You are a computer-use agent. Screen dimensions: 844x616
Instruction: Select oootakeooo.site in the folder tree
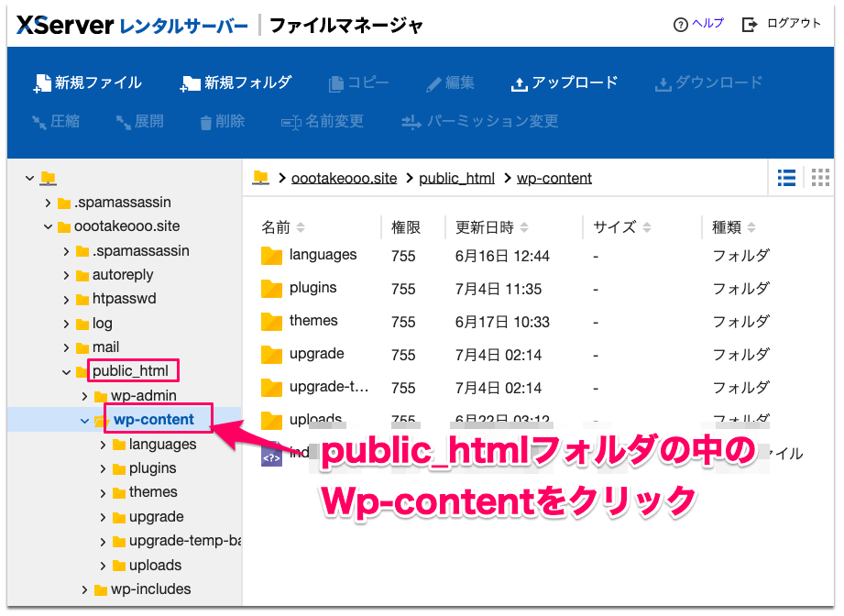(126, 226)
